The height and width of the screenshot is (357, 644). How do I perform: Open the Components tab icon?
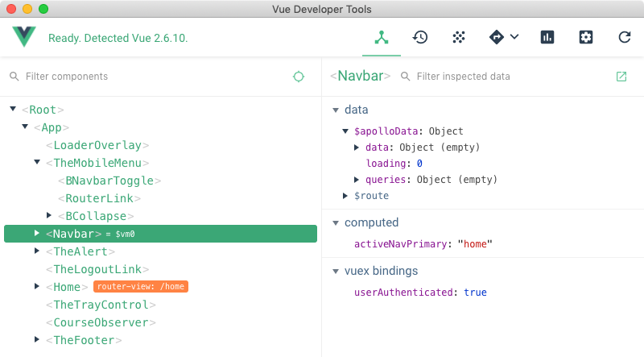tap(381, 37)
